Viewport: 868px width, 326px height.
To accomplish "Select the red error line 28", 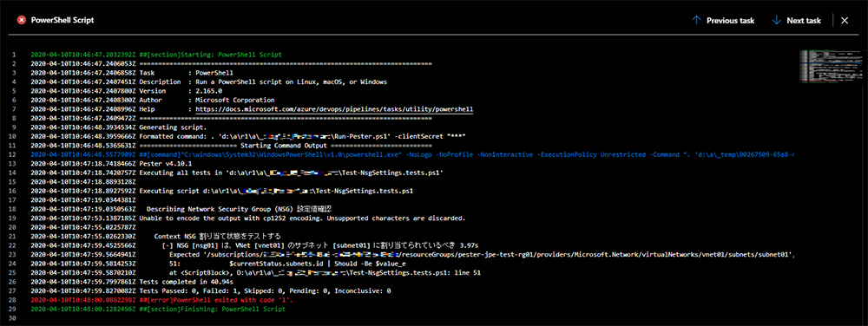I will [161, 299].
